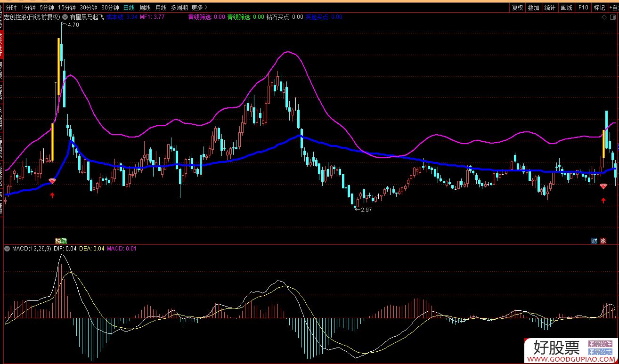Click the right red up-arrow marker
Image resolution: width=619 pixels, height=364 pixels.
(603, 201)
